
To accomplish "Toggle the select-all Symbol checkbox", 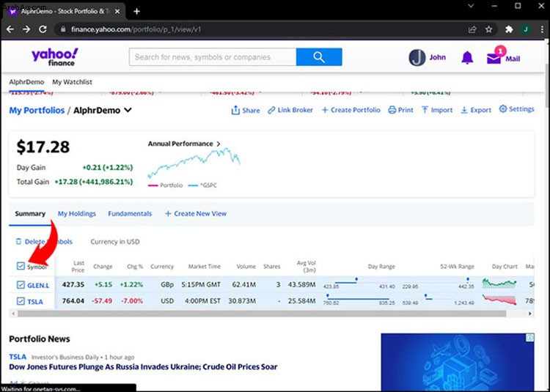I will [x=21, y=266].
